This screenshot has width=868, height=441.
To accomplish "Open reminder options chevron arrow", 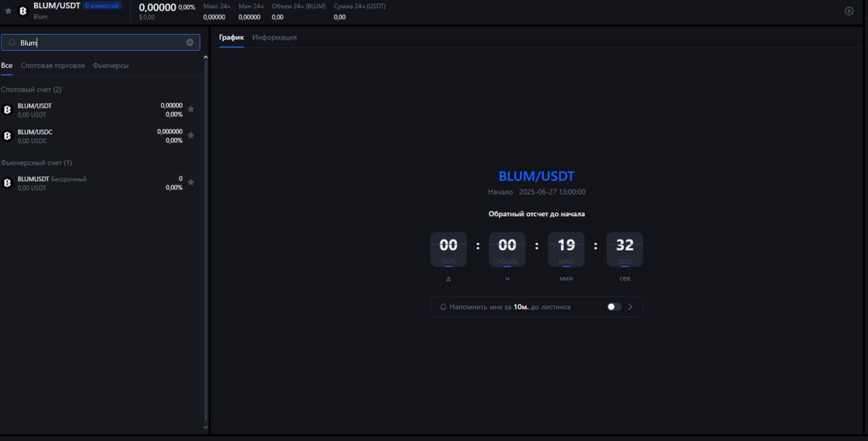I will coord(630,307).
